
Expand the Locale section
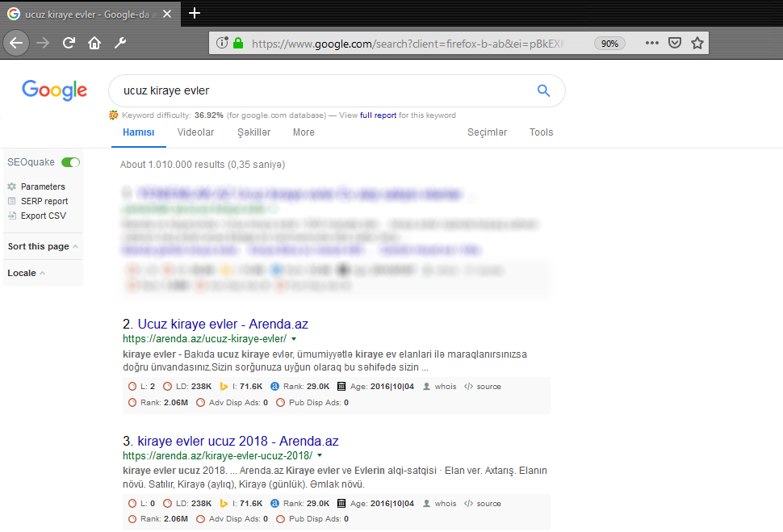click(x=26, y=273)
